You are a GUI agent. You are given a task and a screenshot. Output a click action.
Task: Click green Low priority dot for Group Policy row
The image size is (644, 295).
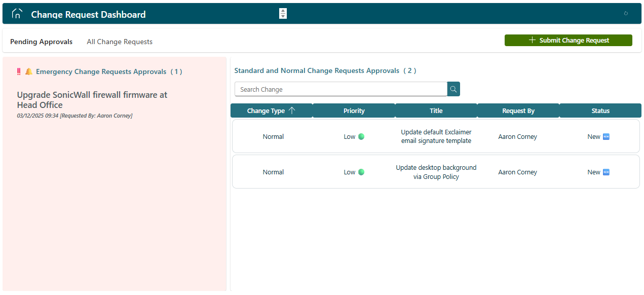click(361, 172)
